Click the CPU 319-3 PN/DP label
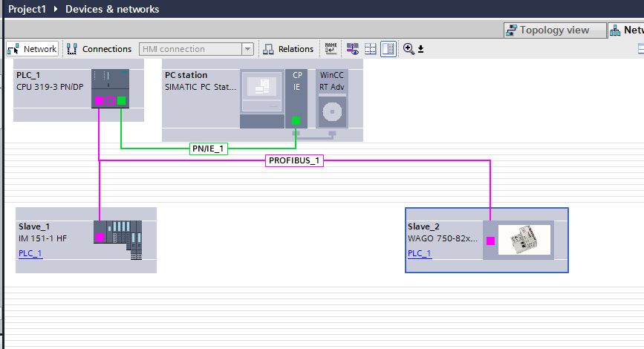The image size is (644, 349). [50, 87]
